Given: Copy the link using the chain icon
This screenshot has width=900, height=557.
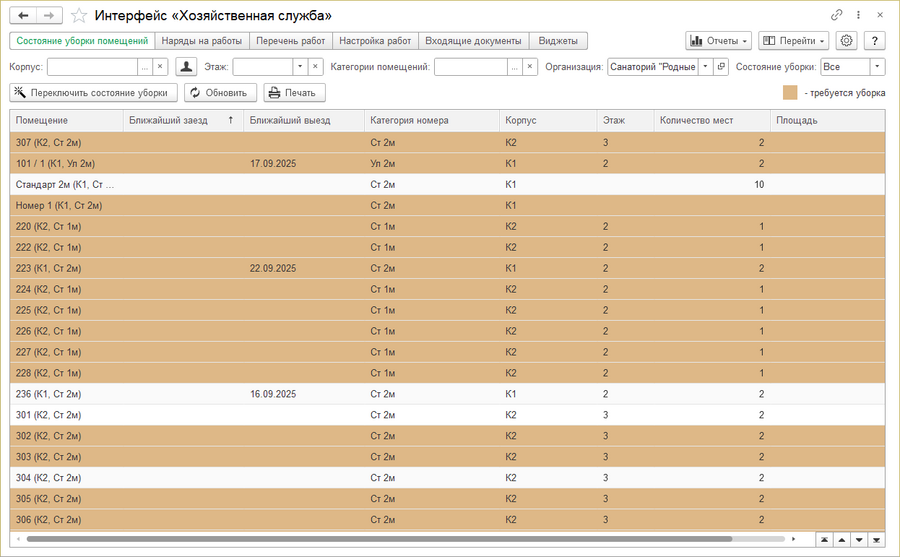Looking at the screenshot, I should coord(836,15).
